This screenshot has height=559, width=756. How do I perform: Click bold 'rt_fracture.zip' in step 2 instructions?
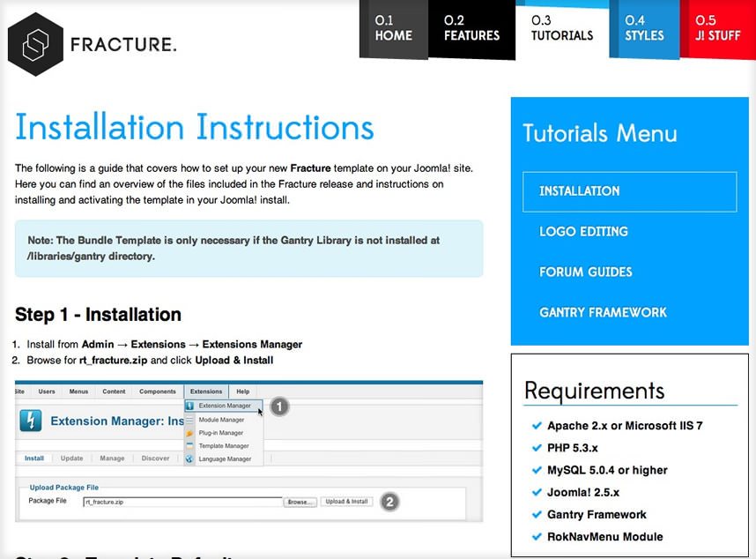tap(114, 361)
